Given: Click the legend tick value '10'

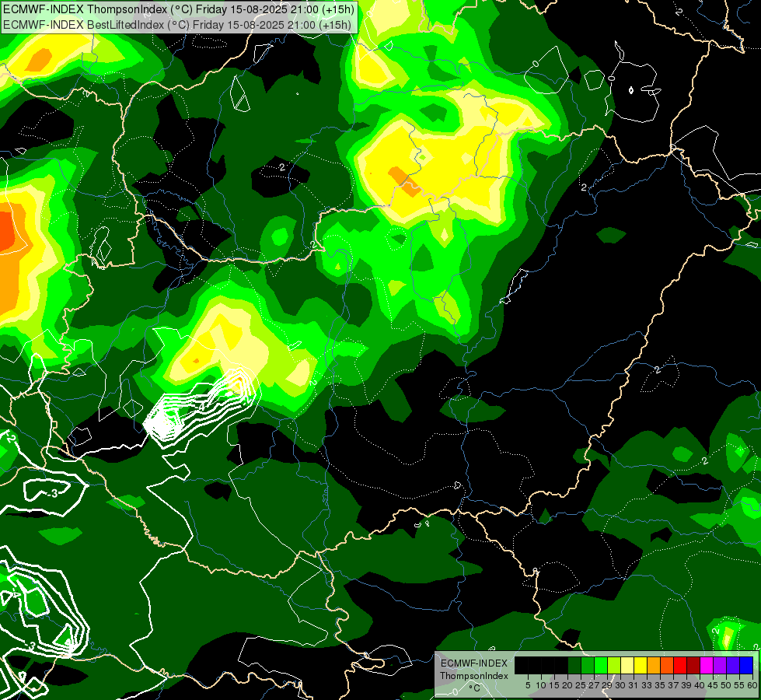Looking at the screenshot, I should click(541, 685).
